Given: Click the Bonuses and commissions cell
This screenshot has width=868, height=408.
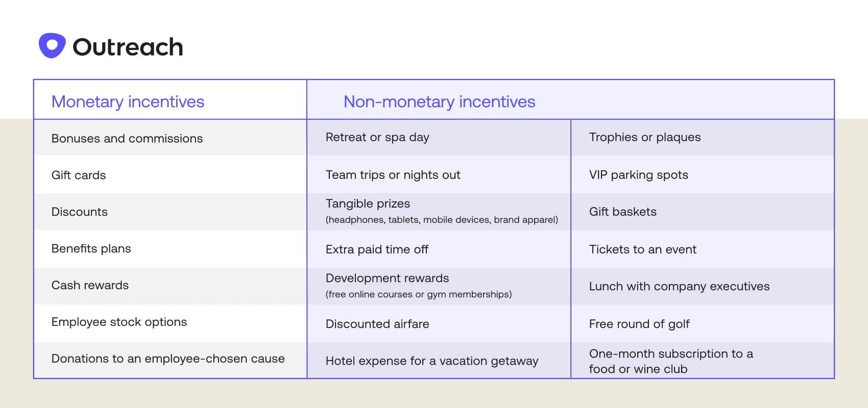Looking at the screenshot, I should (127, 138).
